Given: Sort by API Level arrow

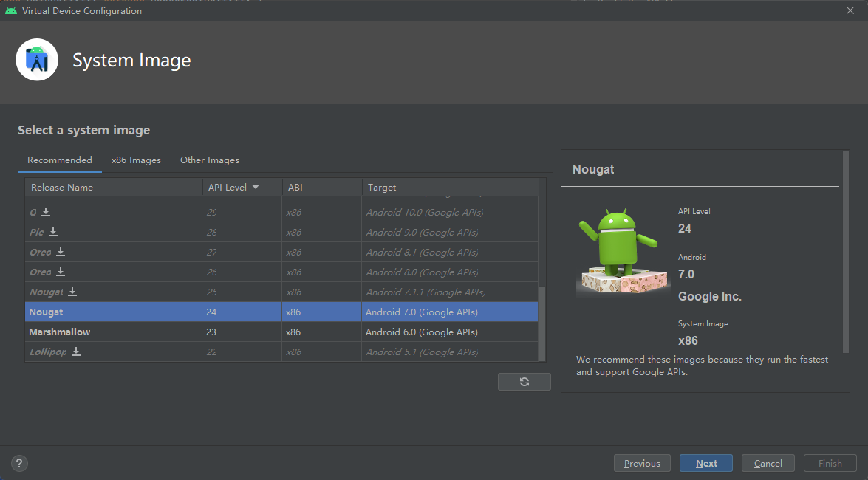Looking at the screenshot, I should click(256, 187).
